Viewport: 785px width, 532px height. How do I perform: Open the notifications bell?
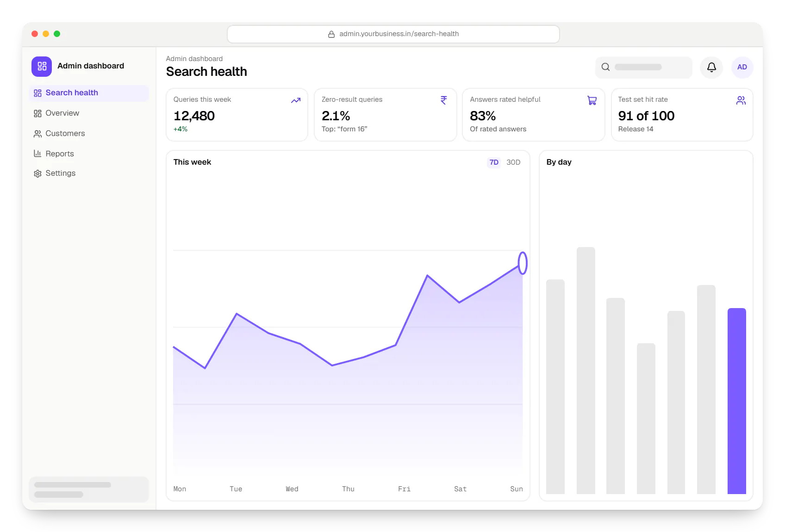711,67
